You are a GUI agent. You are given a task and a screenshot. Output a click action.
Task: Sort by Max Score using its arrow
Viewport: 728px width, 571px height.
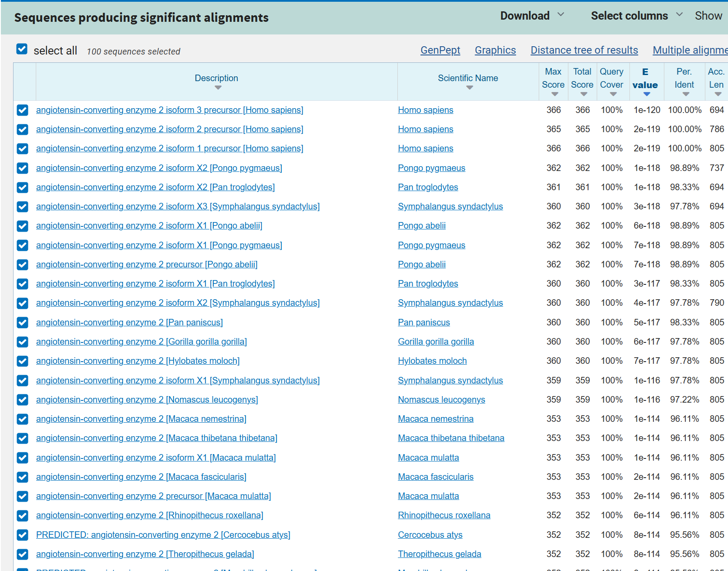(x=554, y=94)
